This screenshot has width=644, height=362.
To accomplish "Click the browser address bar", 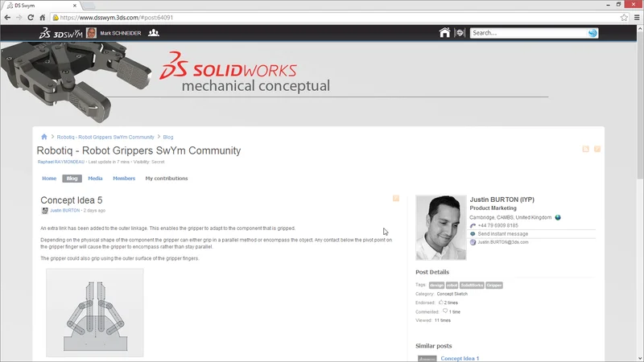I will click(335, 17).
